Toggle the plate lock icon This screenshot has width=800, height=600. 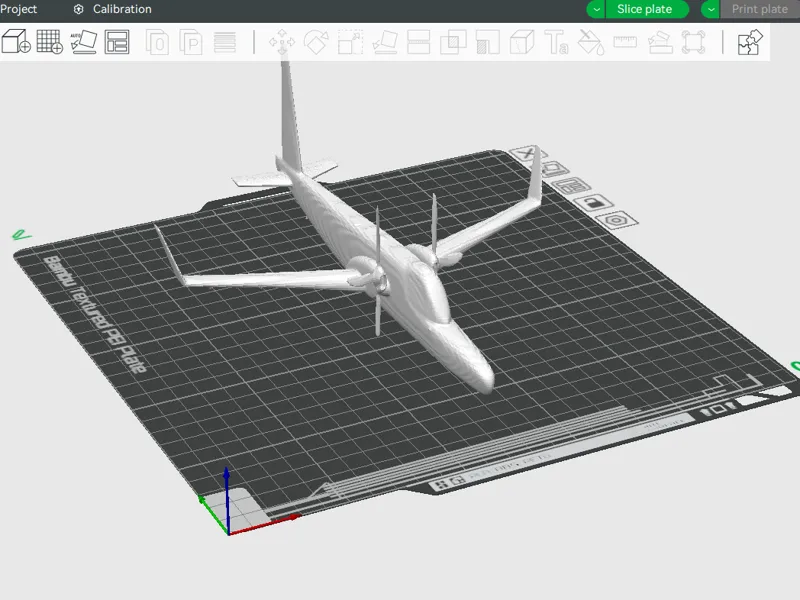(x=593, y=203)
